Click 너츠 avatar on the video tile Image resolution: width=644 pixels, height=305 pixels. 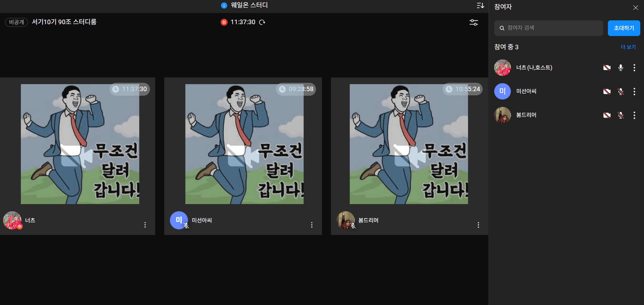pyautogui.click(x=12, y=220)
